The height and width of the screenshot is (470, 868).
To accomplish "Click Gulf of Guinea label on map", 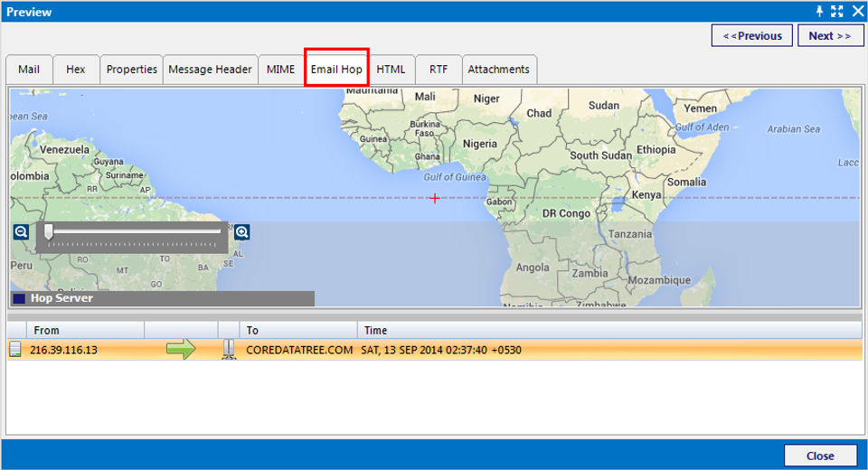I will (455, 177).
